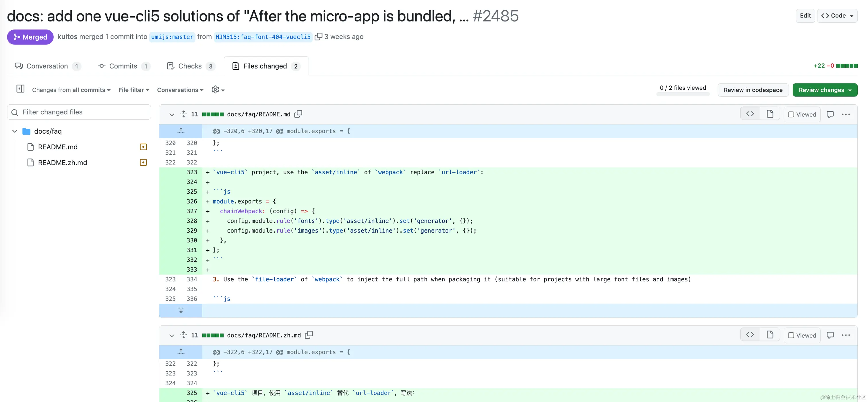The height and width of the screenshot is (402, 868).
Task: Show source diff for README.zh.md
Action: click(750, 335)
